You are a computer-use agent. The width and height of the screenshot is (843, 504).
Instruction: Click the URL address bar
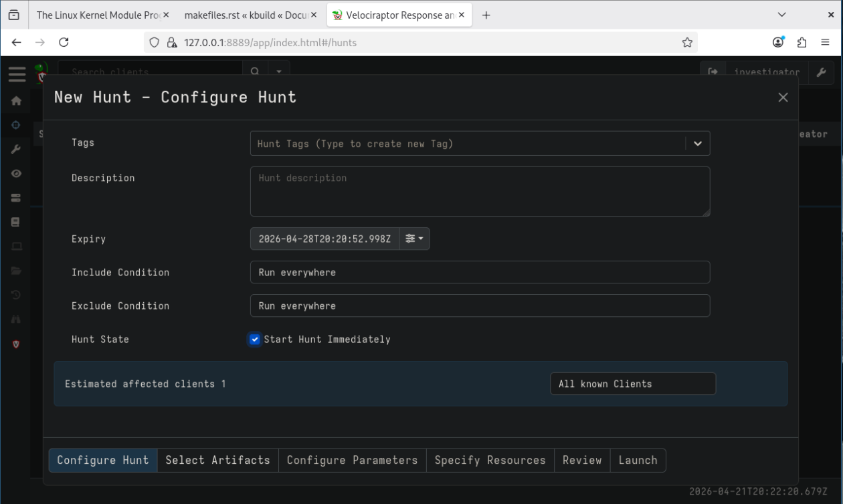(428, 42)
